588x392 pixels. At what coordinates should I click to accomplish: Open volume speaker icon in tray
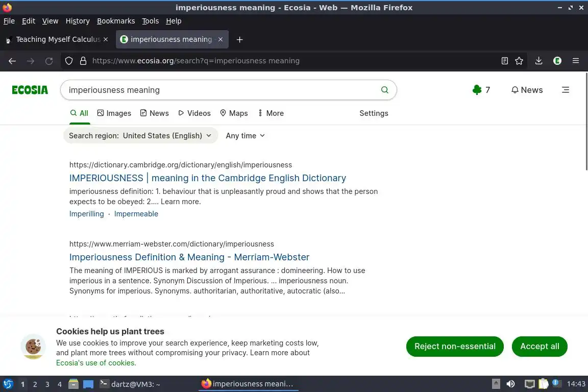(x=510, y=384)
